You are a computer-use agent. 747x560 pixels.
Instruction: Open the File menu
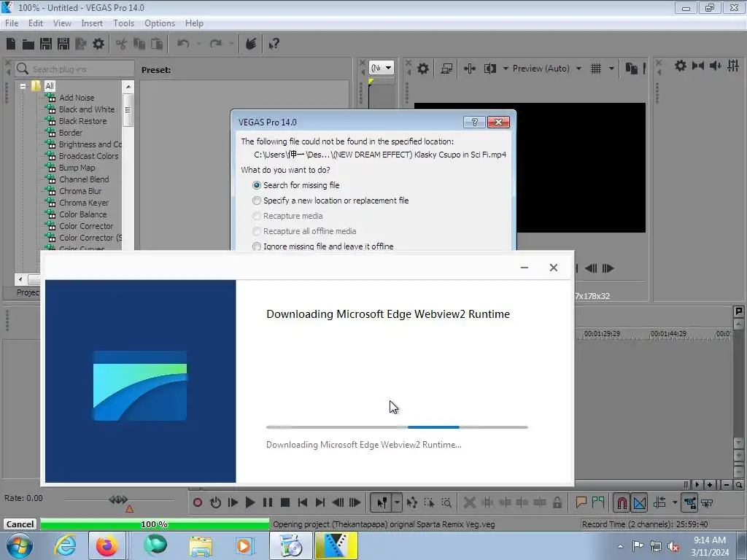pos(12,23)
